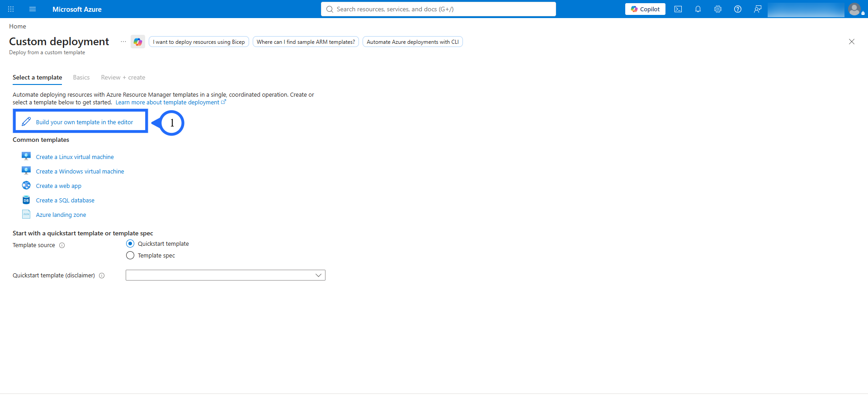Click 'I want to deploy resources using Bicep'

coord(199,42)
